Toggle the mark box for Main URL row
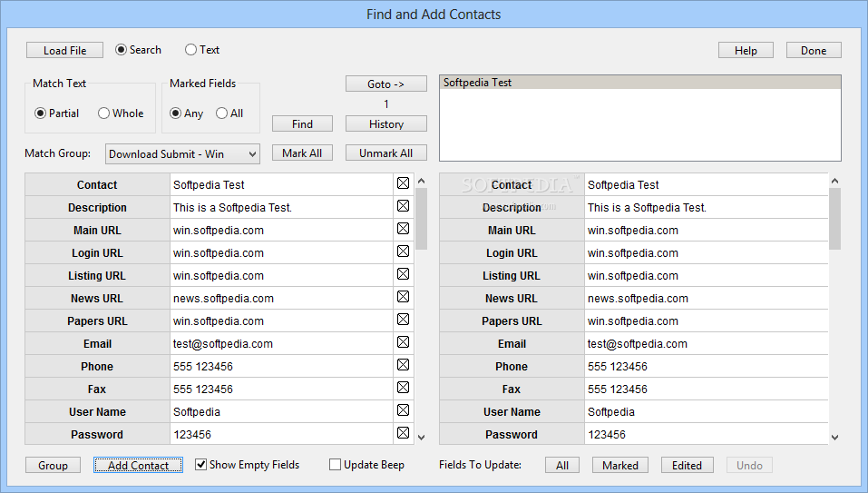The width and height of the screenshot is (868, 493). click(403, 228)
